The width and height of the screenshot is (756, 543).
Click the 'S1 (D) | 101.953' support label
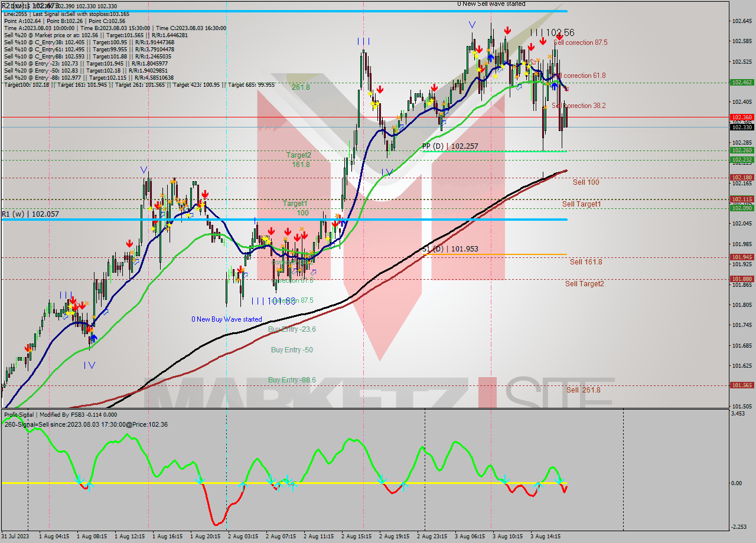point(450,249)
